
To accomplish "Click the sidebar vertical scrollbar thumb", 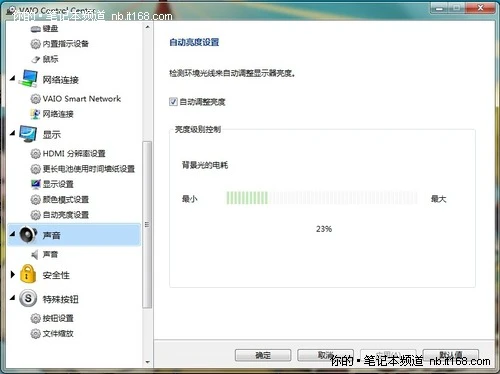I will pyautogui.click(x=147, y=225).
